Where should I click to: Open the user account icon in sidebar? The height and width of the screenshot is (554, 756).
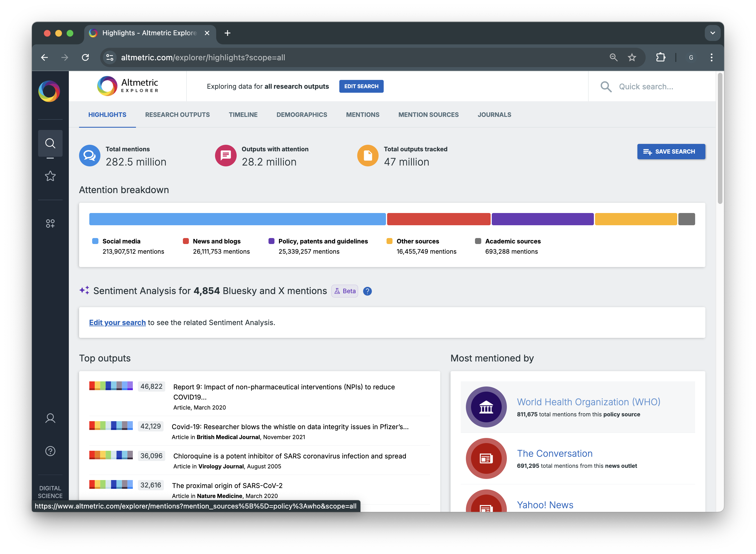[x=50, y=418]
